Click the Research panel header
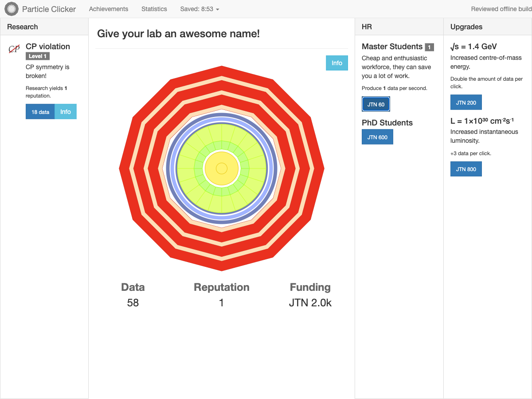The image size is (532, 399). (x=44, y=27)
